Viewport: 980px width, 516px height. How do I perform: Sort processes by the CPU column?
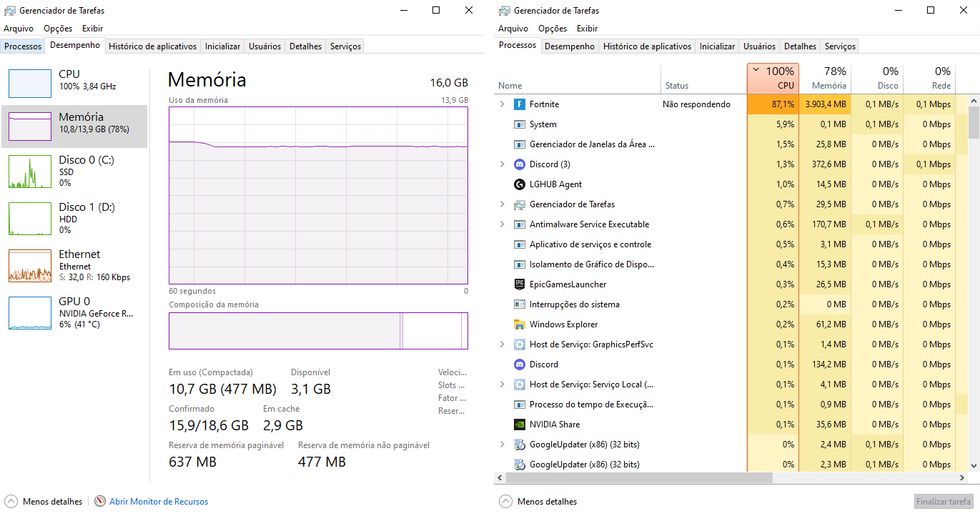(x=773, y=78)
